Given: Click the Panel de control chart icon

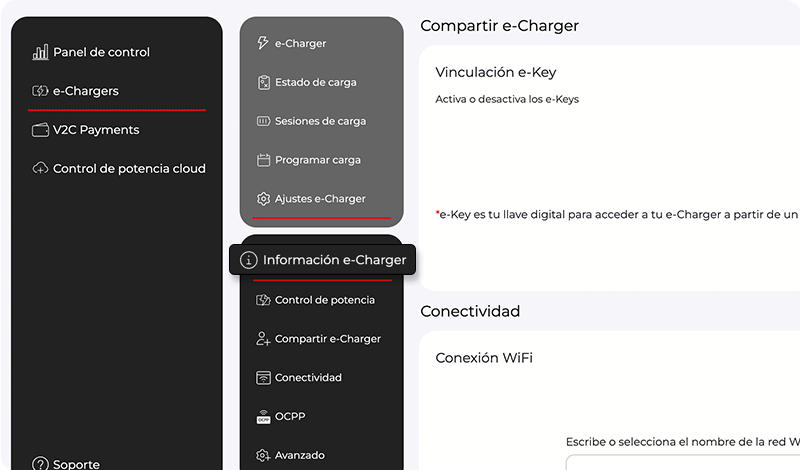Looking at the screenshot, I should point(40,52).
